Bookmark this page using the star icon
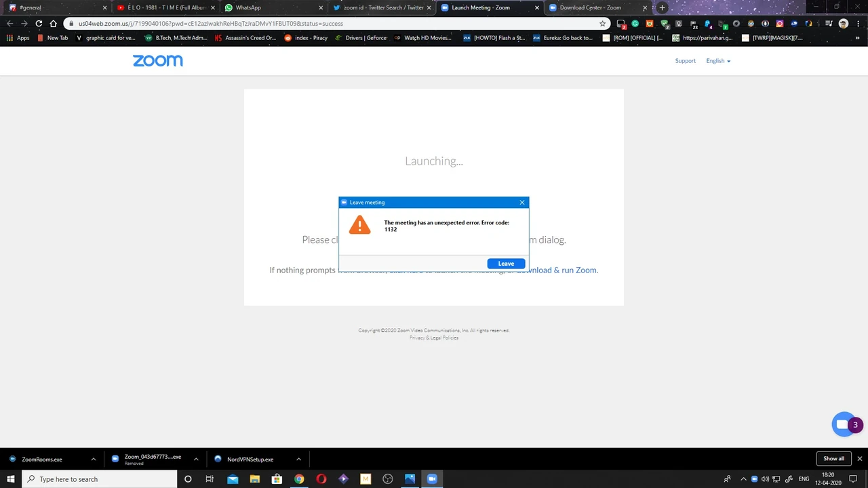868x488 pixels. point(602,23)
